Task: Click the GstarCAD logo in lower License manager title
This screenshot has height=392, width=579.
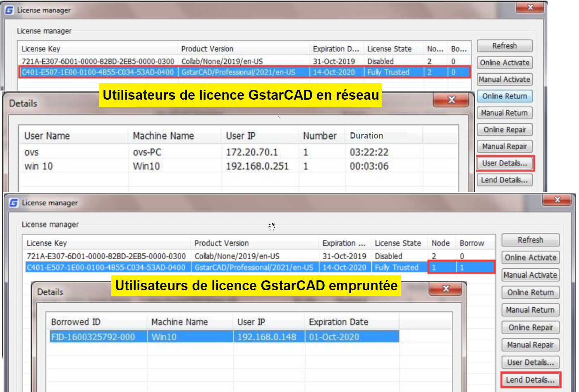Action: (x=14, y=203)
